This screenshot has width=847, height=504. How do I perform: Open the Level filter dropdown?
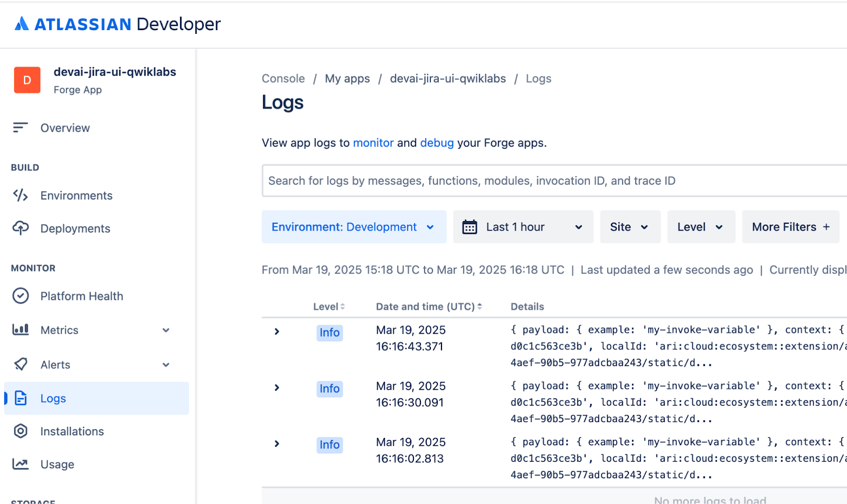[700, 227]
